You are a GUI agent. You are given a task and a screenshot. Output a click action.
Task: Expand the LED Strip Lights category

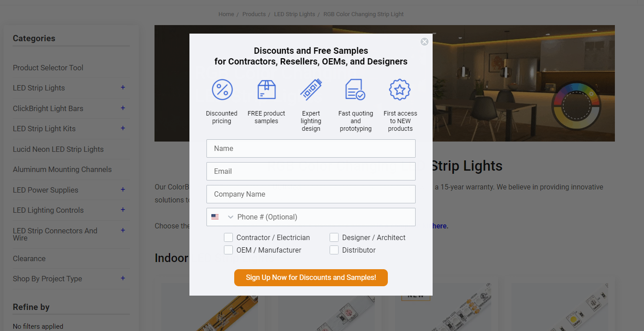coord(123,87)
